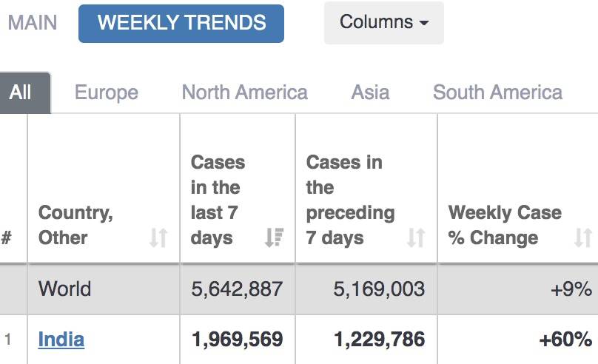Click the # column header

click(x=7, y=237)
